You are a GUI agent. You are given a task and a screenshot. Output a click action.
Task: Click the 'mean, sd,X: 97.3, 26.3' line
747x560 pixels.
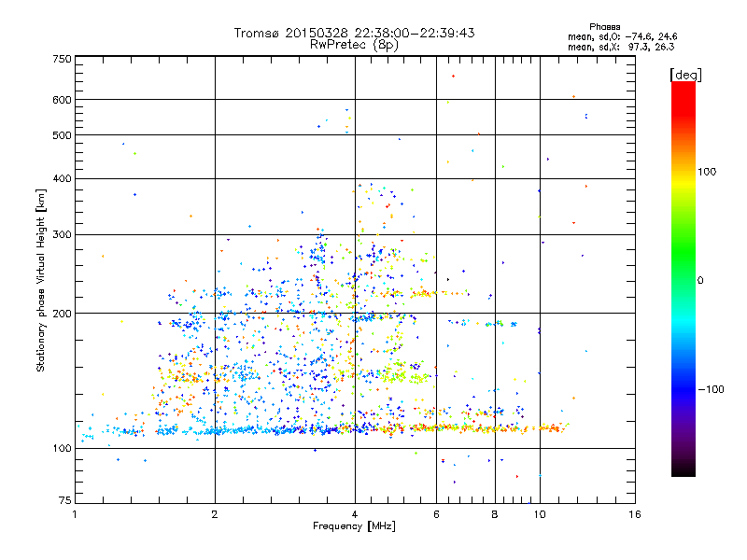[621, 47]
